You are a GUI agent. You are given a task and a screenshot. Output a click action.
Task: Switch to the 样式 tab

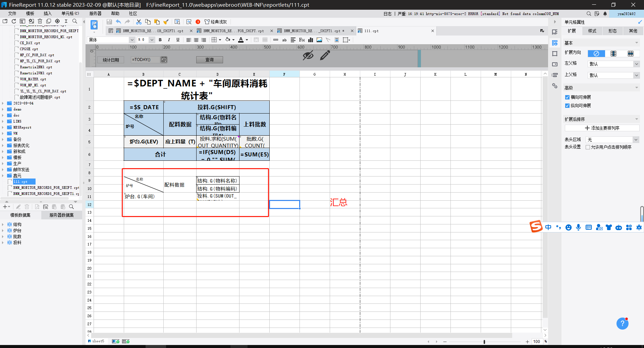tap(592, 31)
